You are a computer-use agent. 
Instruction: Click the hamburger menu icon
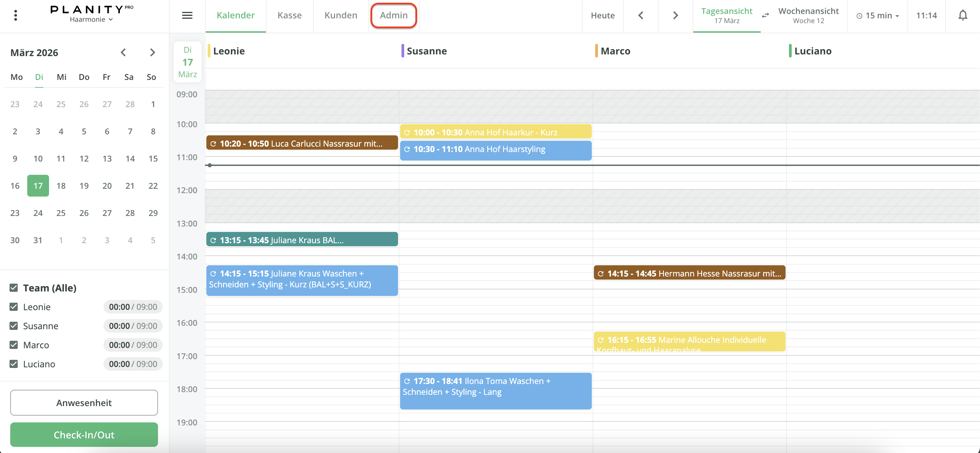tap(187, 15)
